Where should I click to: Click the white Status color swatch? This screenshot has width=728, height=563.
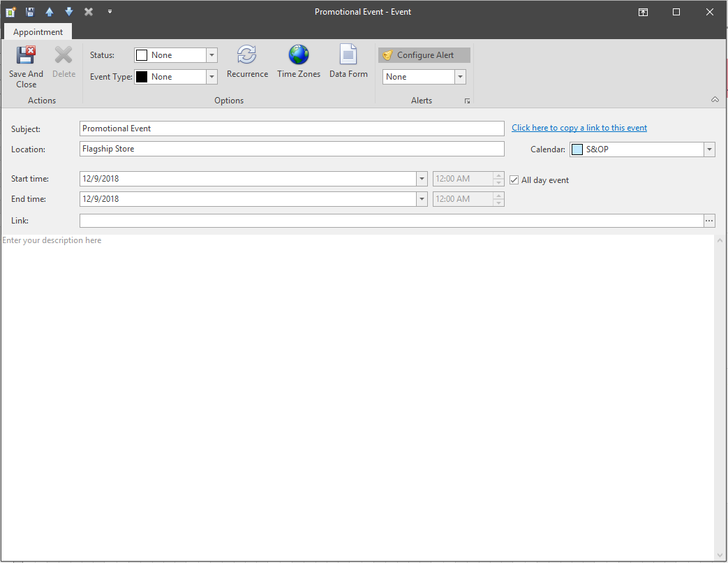click(142, 55)
